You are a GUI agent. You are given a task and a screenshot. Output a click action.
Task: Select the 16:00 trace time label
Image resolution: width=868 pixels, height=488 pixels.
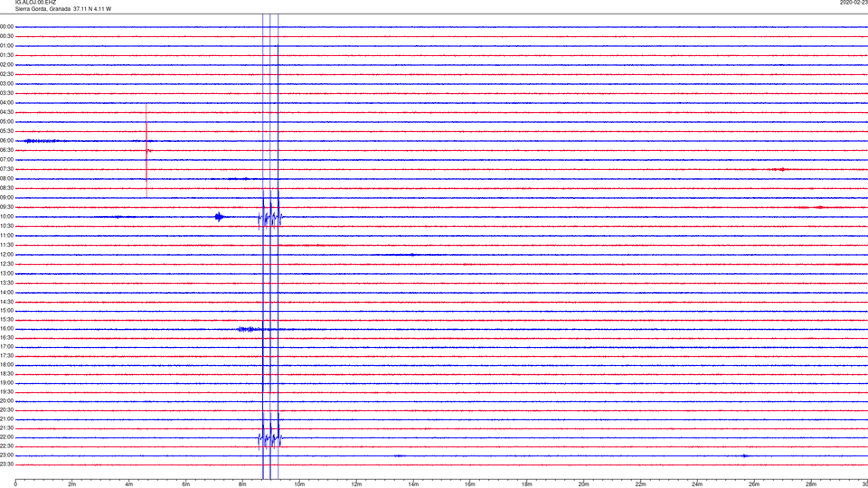6,328
